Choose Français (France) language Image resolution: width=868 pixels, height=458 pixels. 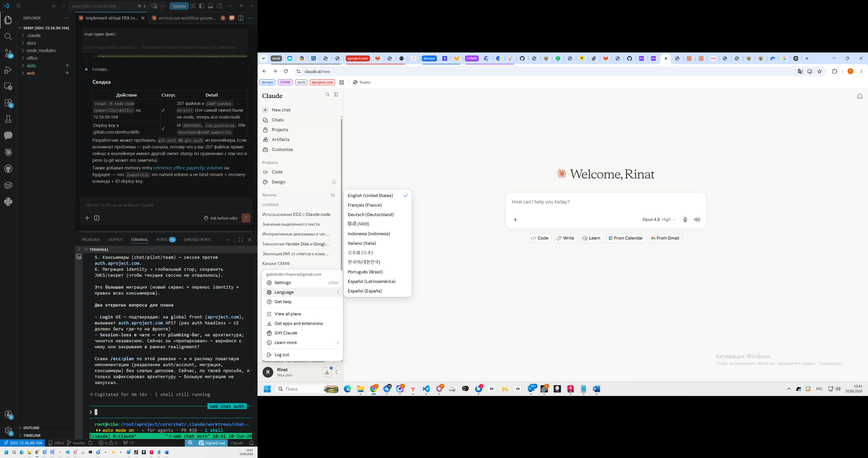378,205
